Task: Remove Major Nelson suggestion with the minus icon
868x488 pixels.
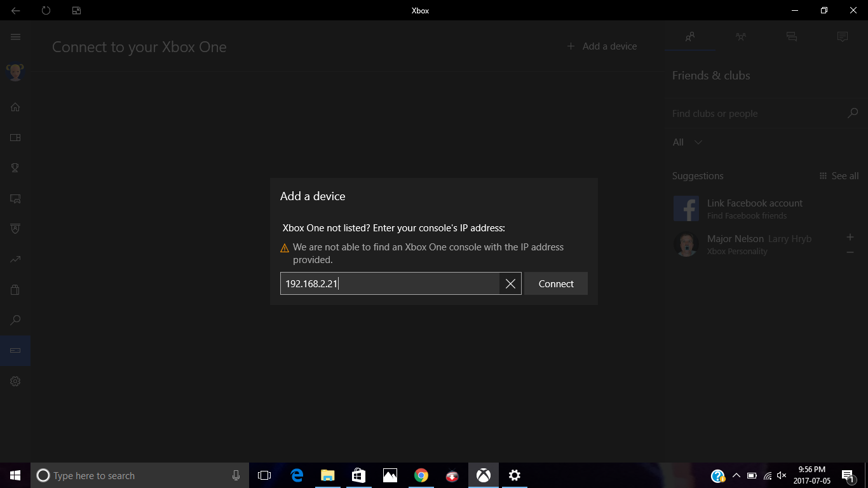Action: pyautogui.click(x=850, y=252)
